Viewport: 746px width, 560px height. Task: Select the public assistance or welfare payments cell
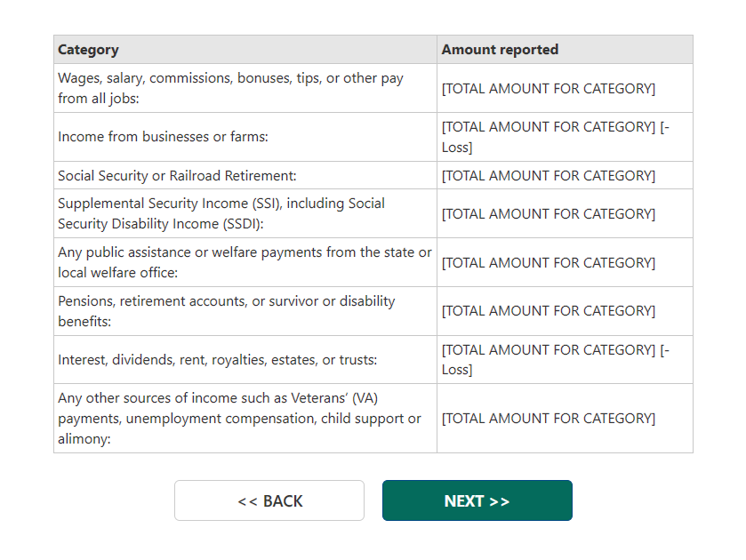pos(245,262)
